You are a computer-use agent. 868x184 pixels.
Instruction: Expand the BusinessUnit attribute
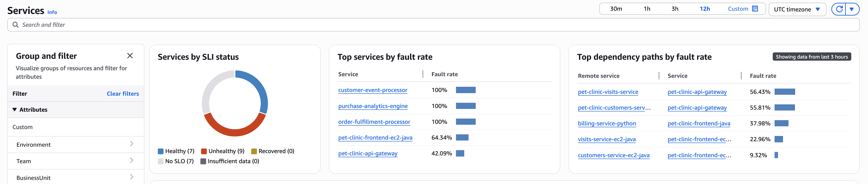pos(132,177)
